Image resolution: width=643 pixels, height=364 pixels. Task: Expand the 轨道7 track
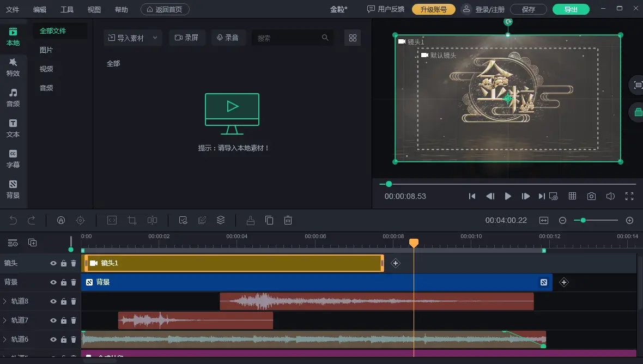(x=5, y=320)
